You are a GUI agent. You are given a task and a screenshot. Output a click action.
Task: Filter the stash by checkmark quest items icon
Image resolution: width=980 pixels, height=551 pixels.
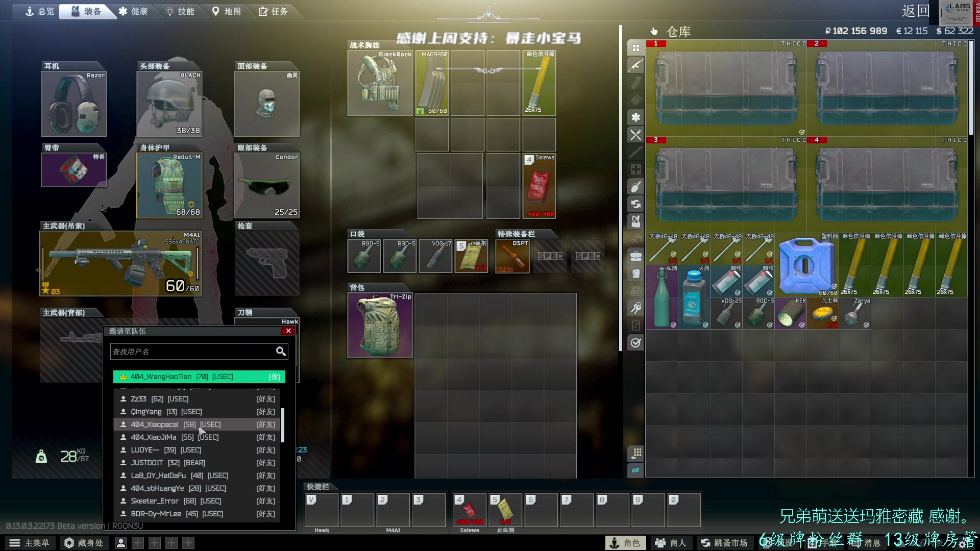point(635,343)
